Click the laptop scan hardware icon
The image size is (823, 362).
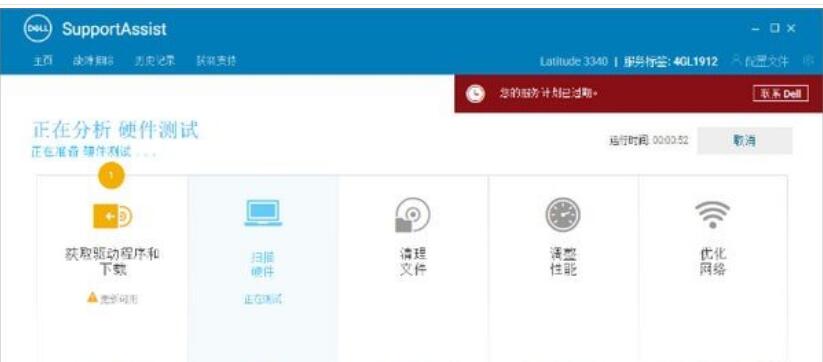[x=263, y=213]
